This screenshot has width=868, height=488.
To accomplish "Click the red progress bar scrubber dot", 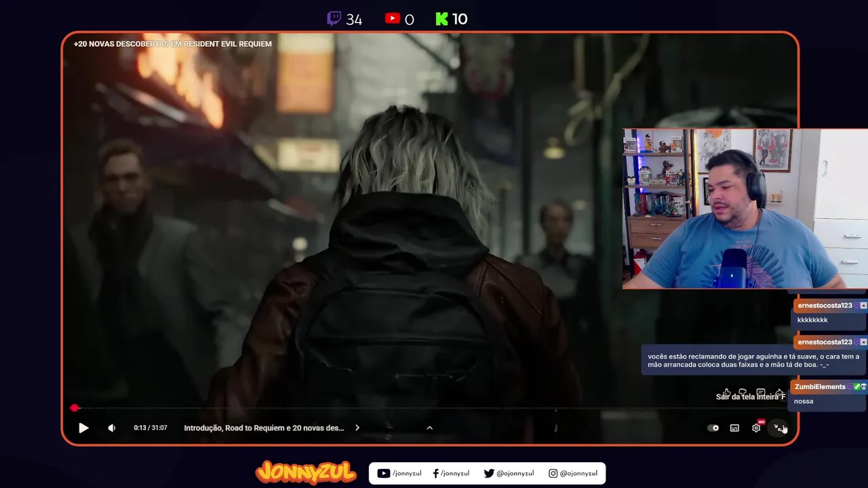I will 75,408.
